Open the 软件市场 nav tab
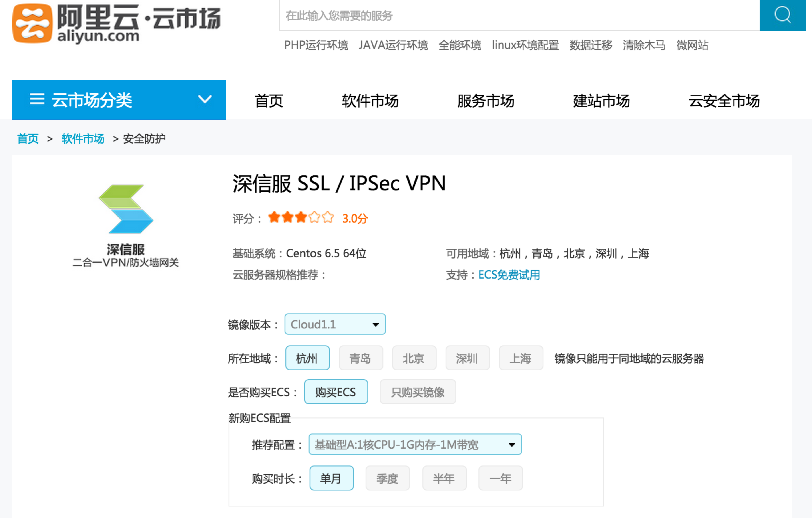The image size is (812, 518). (370, 101)
